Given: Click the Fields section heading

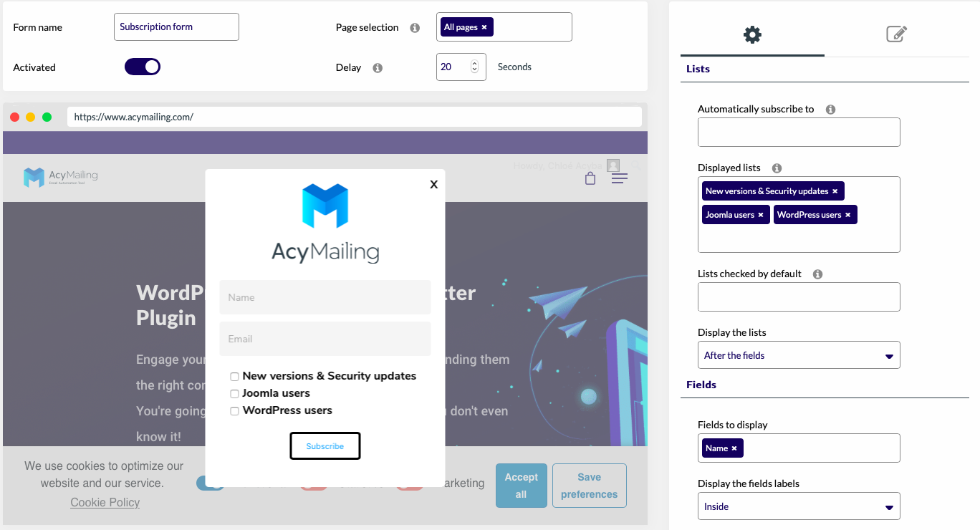Looking at the screenshot, I should [701, 385].
